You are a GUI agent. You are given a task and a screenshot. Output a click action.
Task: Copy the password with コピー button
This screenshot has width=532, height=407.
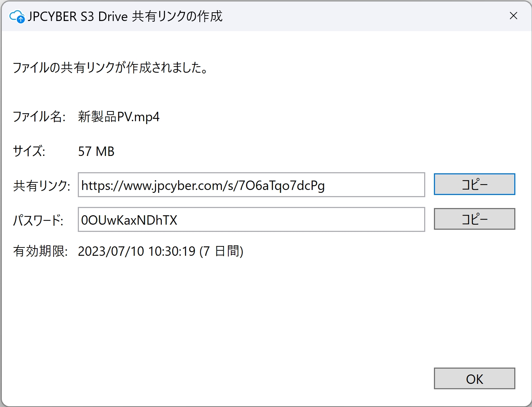pos(474,219)
